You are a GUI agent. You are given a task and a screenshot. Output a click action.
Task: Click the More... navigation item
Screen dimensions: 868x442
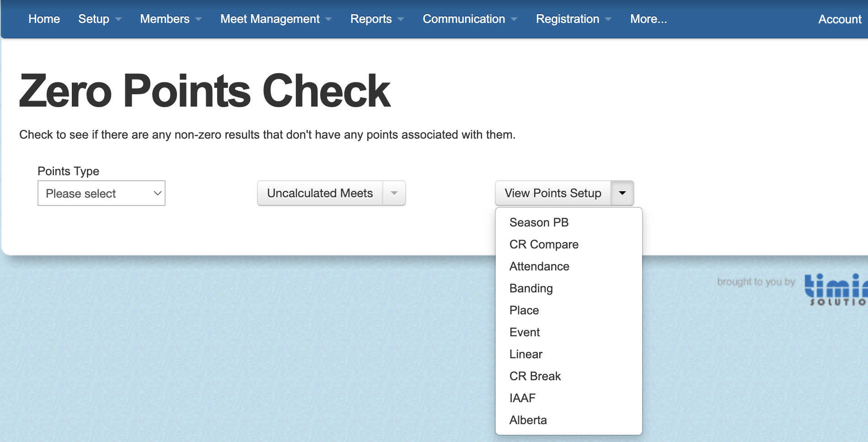[648, 19]
